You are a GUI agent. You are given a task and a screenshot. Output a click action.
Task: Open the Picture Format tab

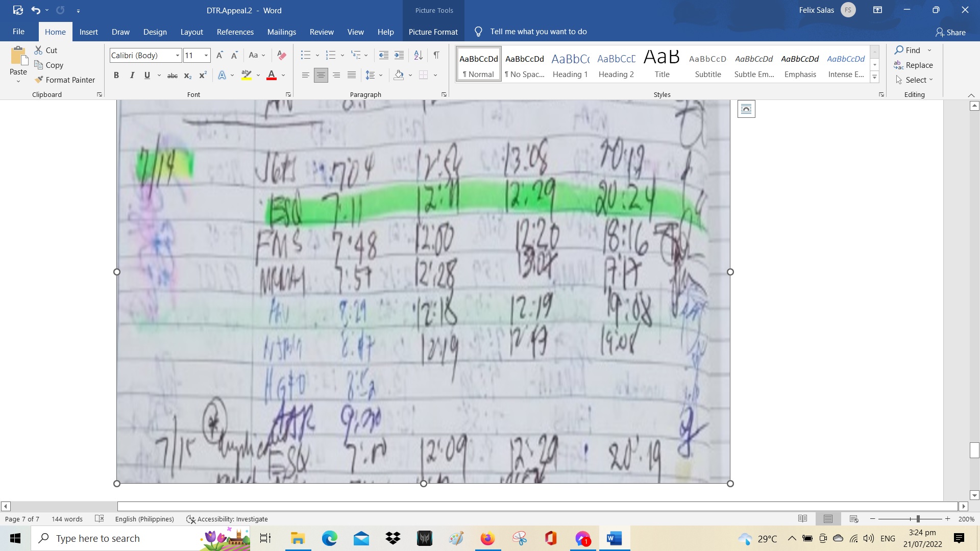click(433, 32)
